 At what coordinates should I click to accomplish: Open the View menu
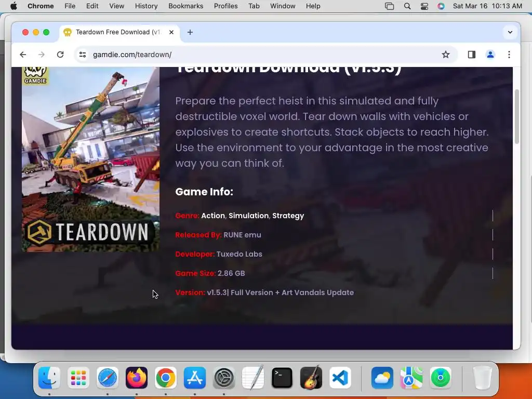(x=117, y=6)
